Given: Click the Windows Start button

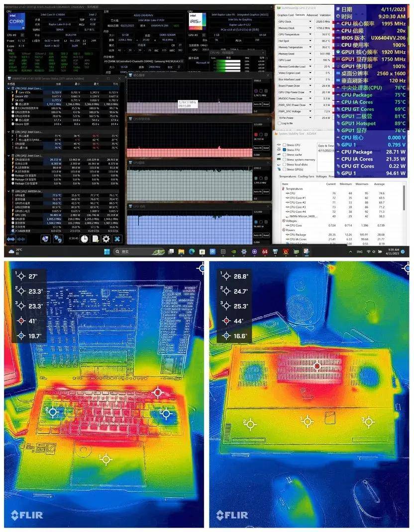Looking at the screenshot, I should point(107,252).
